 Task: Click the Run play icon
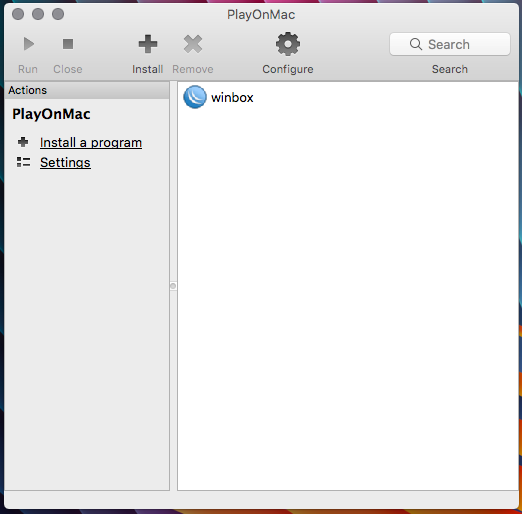click(x=29, y=44)
